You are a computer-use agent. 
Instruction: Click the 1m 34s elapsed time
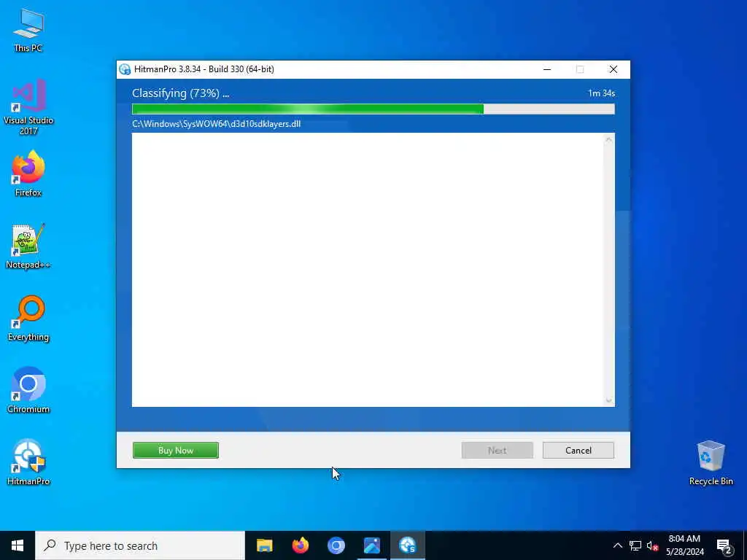coord(601,93)
